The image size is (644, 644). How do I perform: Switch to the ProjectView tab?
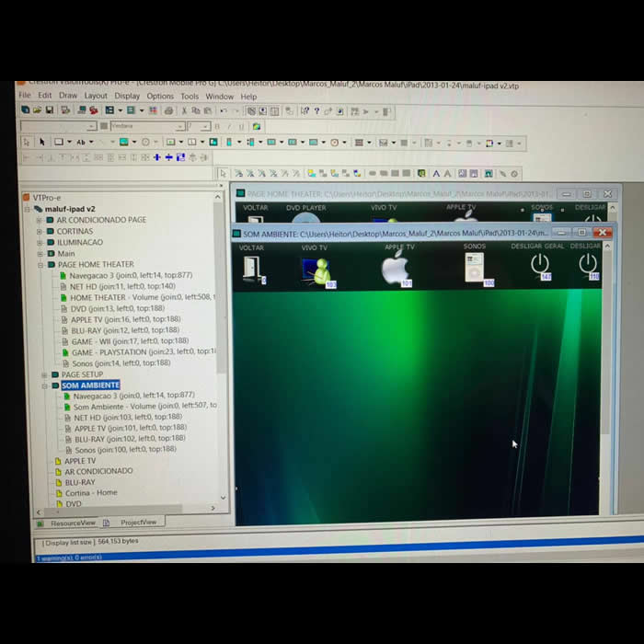point(137,522)
